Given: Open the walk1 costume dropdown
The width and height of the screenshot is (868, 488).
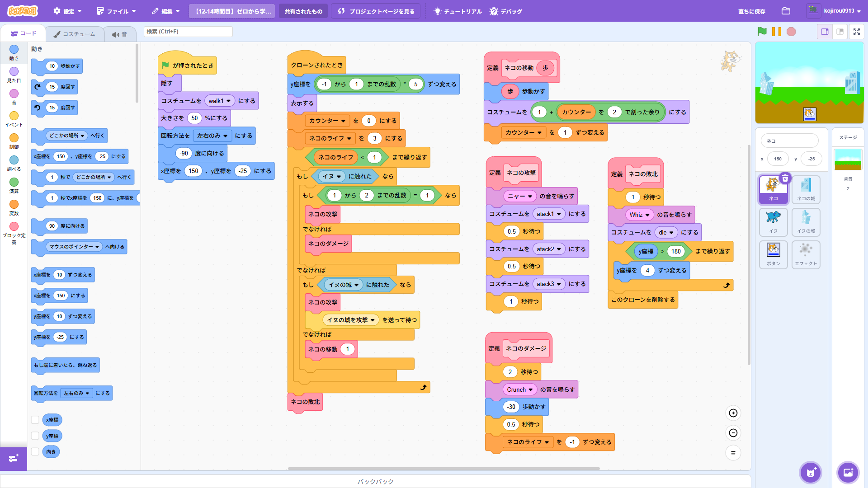Looking at the screenshot, I should pos(220,101).
